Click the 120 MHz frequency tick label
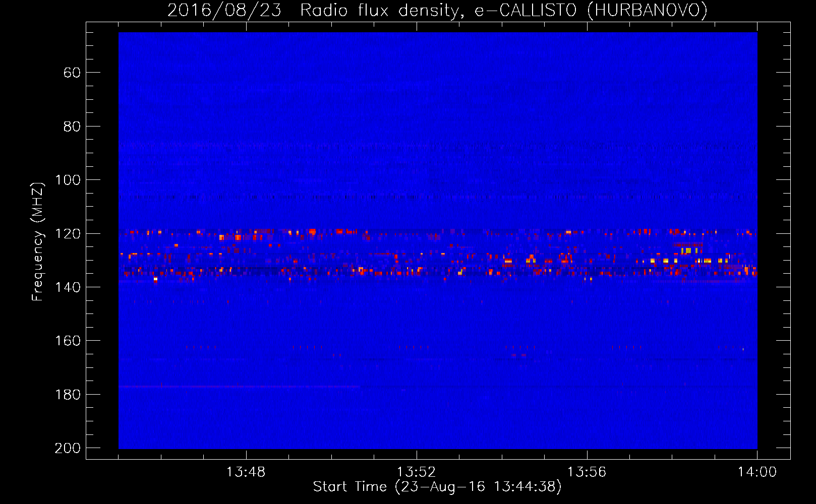The width and height of the screenshot is (816, 504). pos(68,233)
